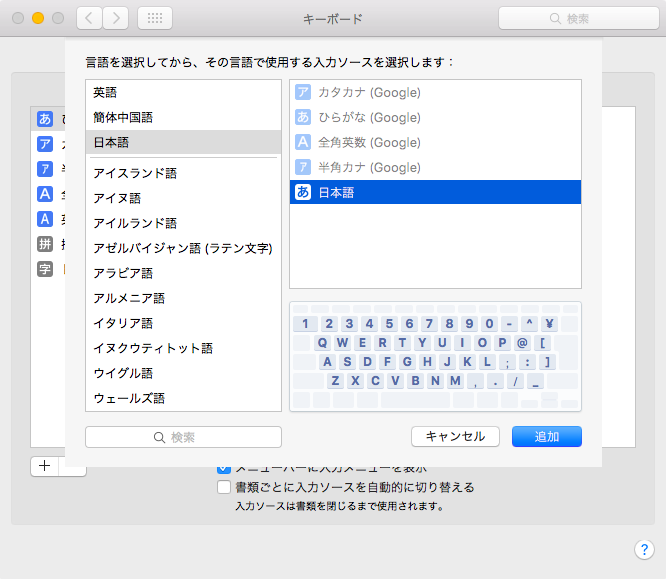Click the Q key on keyboard preview

click(322, 342)
